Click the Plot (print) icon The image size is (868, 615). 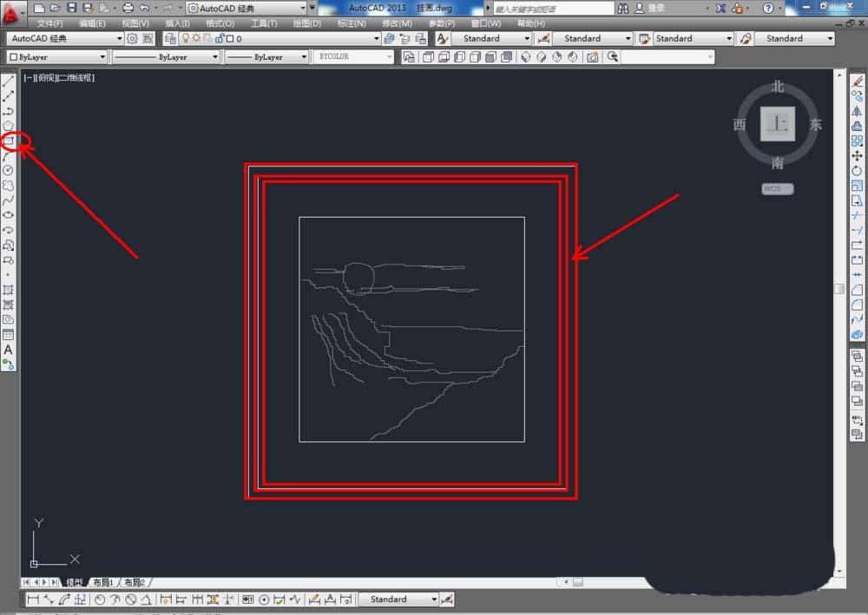coord(128,8)
